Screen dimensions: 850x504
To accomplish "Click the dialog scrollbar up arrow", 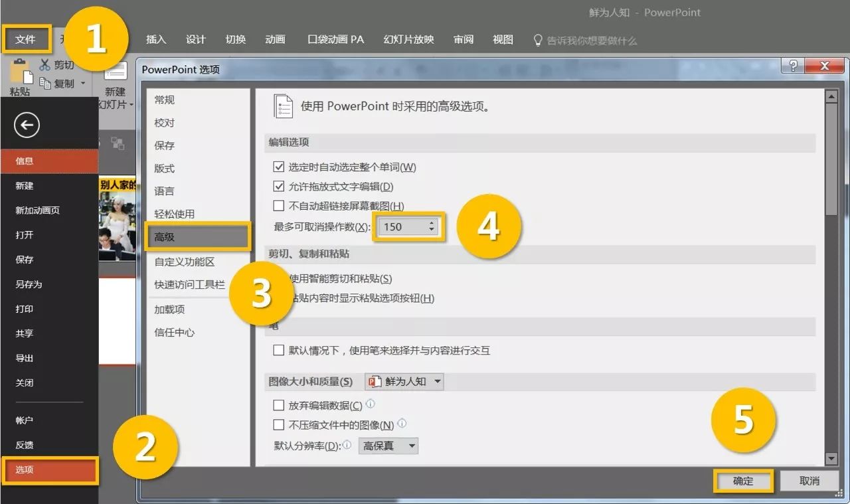I will tap(831, 96).
